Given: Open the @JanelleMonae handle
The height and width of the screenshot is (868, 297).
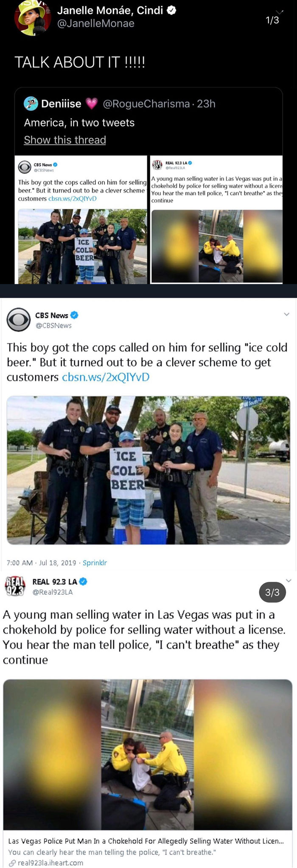Looking at the screenshot, I should click(x=95, y=24).
